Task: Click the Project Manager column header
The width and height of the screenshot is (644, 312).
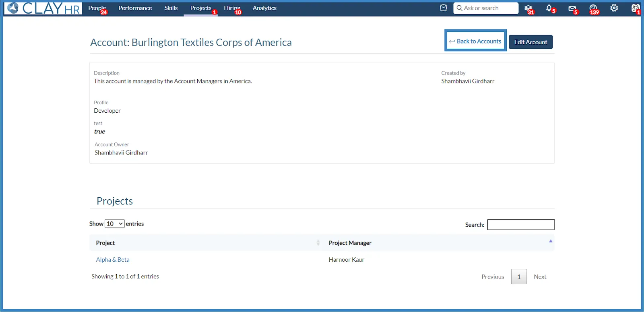Action: pyautogui.click(x=438, y=243)
